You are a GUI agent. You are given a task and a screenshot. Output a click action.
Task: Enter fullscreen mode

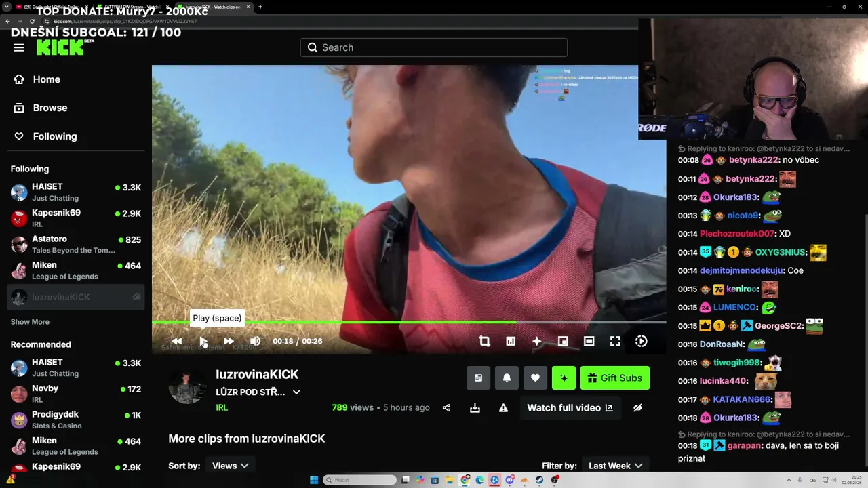(615, 342)
